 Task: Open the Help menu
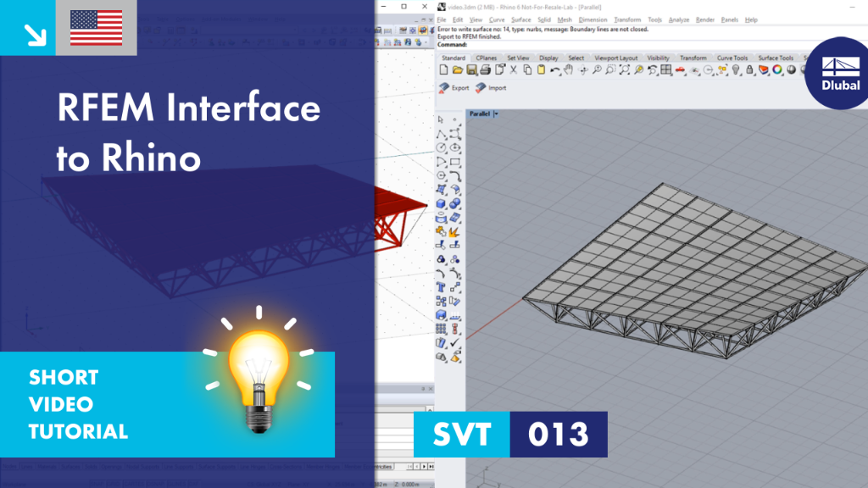751,20
